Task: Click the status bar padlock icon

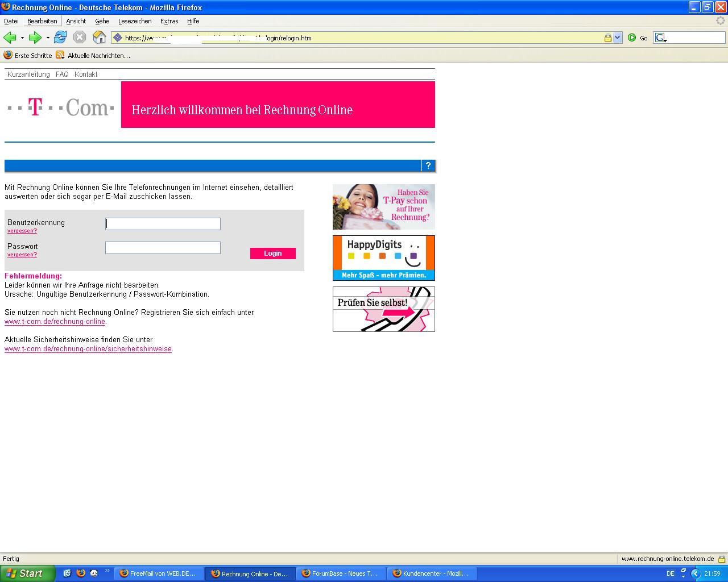Action: pyautogui.click(x=722, y=559)
